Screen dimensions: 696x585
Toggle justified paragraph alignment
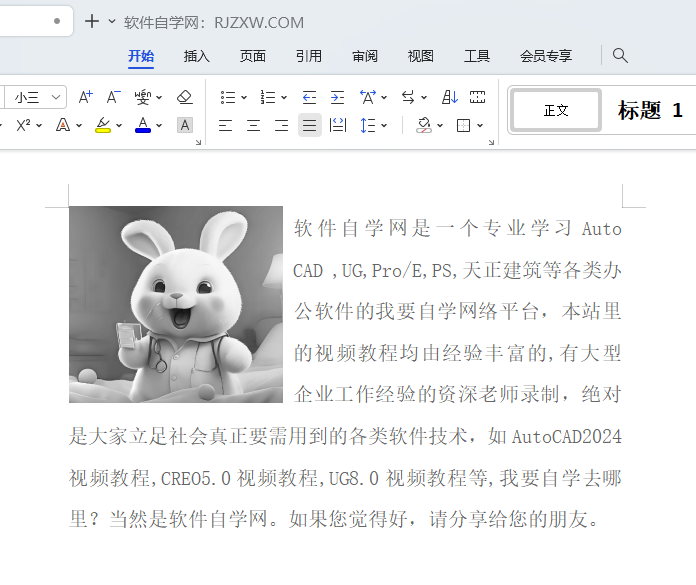click(310, 125)
